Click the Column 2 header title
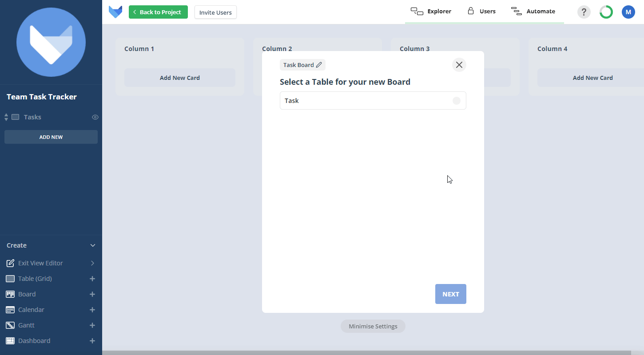The image size is (644, 355). [x=277, y=49]
